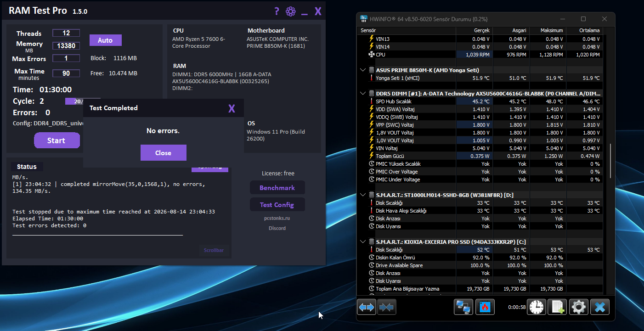This screenshot has width=644, height=331.
Task: Open HWiNFO sensor settings gear
Action: tap(578, 307)
